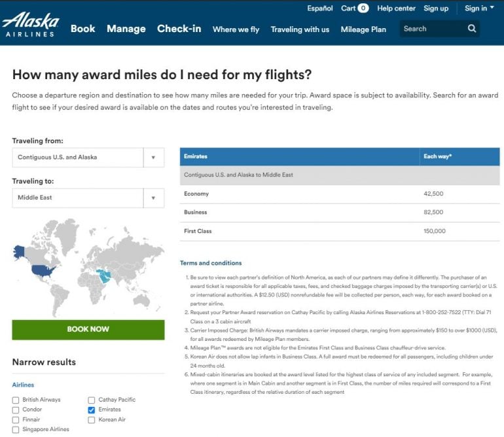The image size is (504, 437).
Task: Open the shopping cart count badge
Action: [x=363, y=9]
